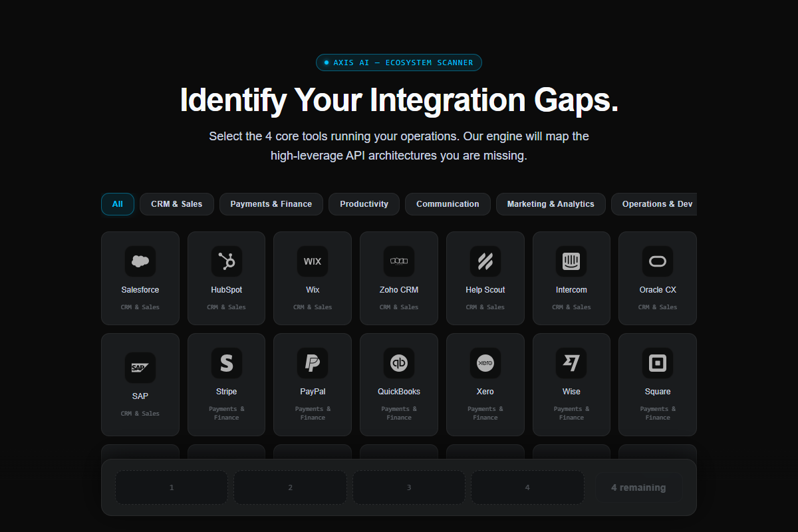This screenshot has height=532, width=798.
Task: Click the Xero name label
Action: pyautogui.click(x=485, y=392)
